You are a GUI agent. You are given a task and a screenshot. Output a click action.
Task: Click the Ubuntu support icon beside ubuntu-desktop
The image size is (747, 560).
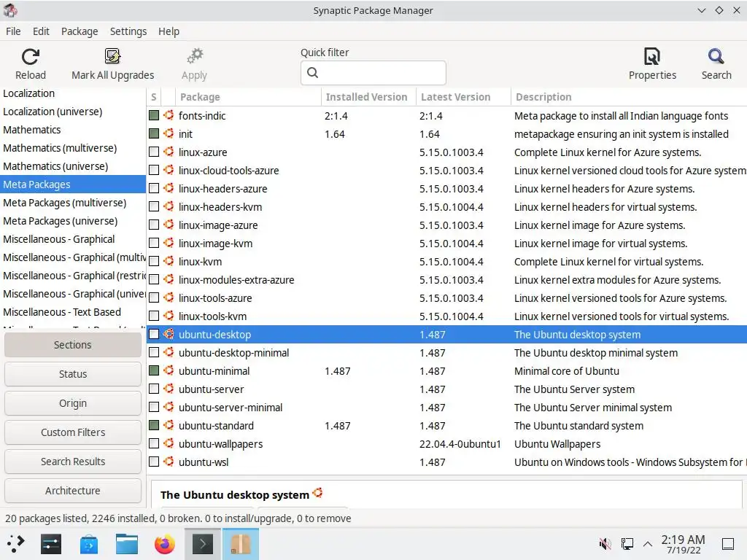169,334
